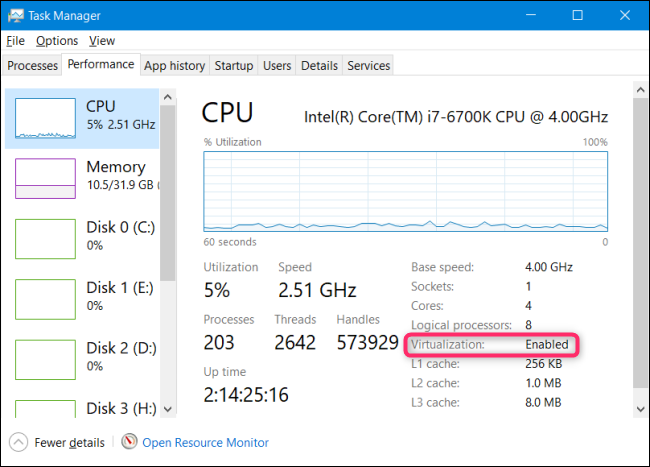Open the Services tab

[368, 66]
